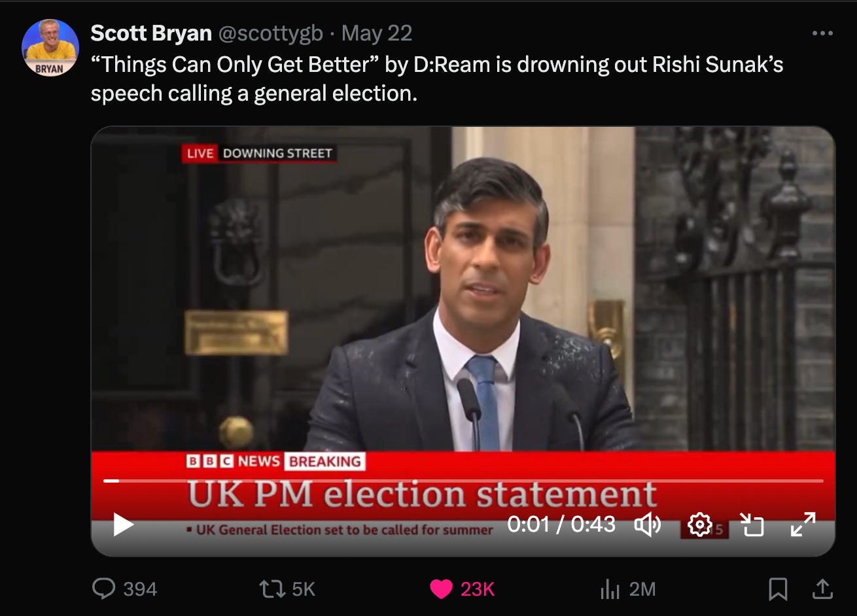Click the tweet text about D:Ream
The image size is (857, 616).
click(x=436, y=79)
